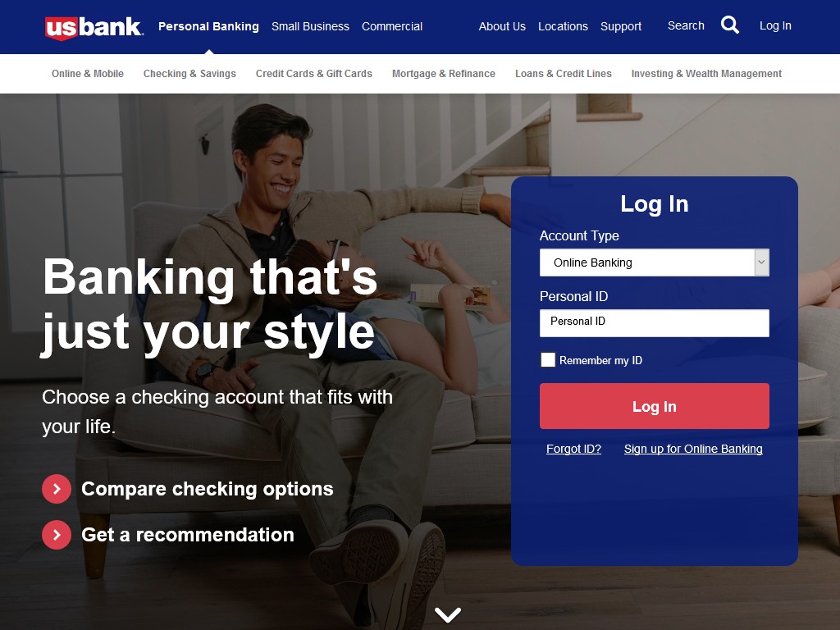Toggle the Remember my ID checkbox
This screenshot has width=840, height=630.
tap(547, 360)
